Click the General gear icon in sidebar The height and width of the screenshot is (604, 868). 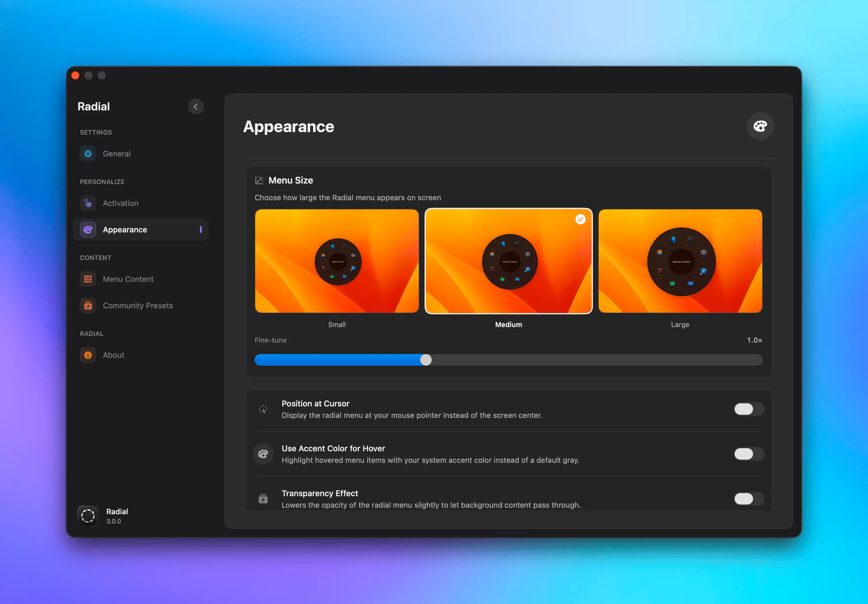coord(88,154)
